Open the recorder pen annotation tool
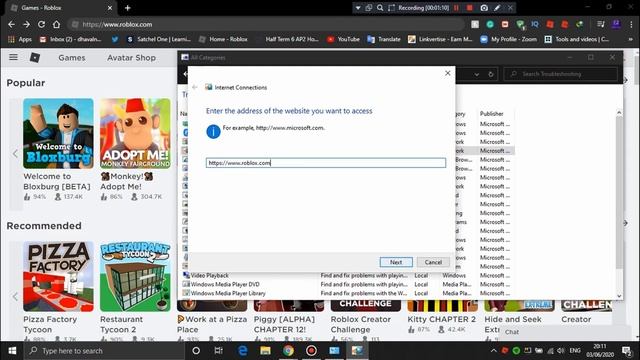Viewport: 640px width, 360px height. pyautogui.click(x=497, y=8)
